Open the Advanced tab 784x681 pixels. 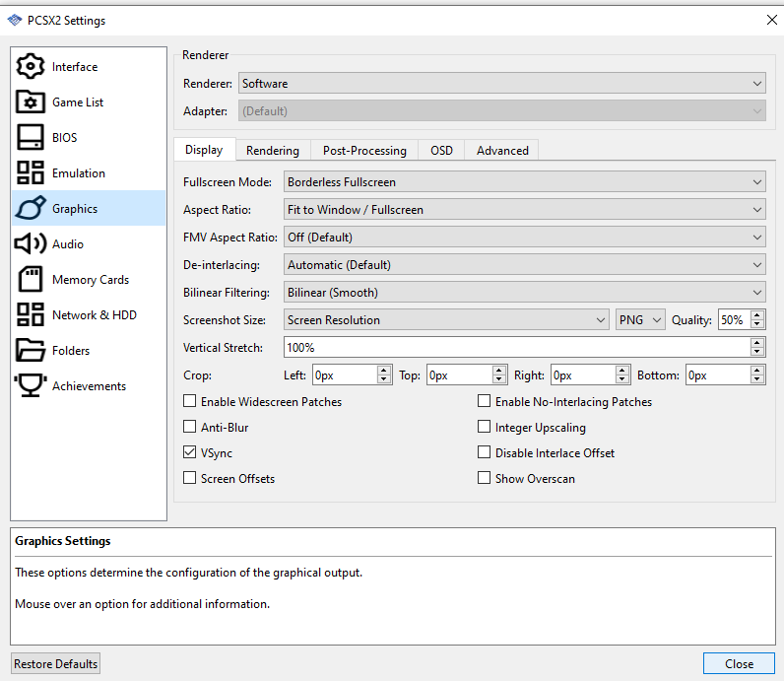502,150
